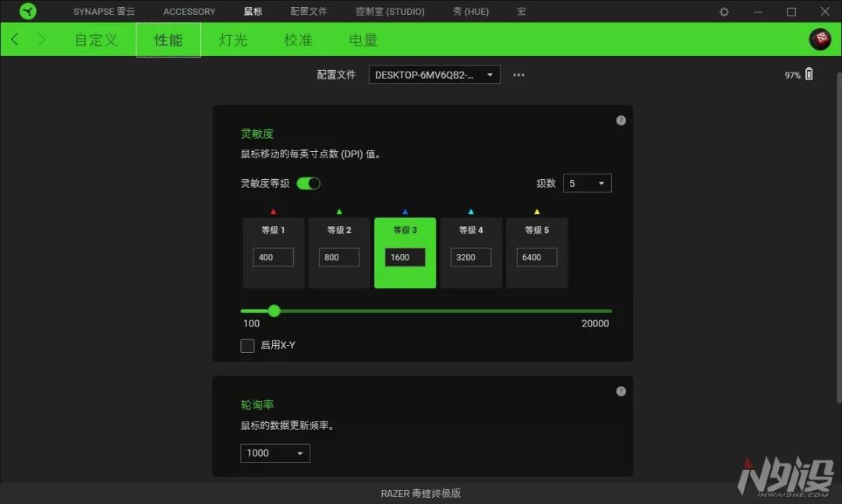Click the blue marker above 等级 3
This screenshot has width=842, height=504.
[x=405, y=212]
